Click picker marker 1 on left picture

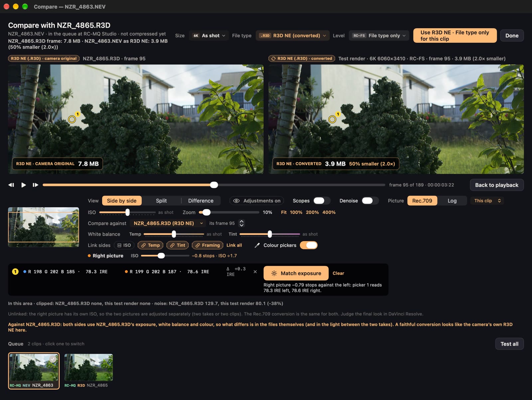(72, 119)
